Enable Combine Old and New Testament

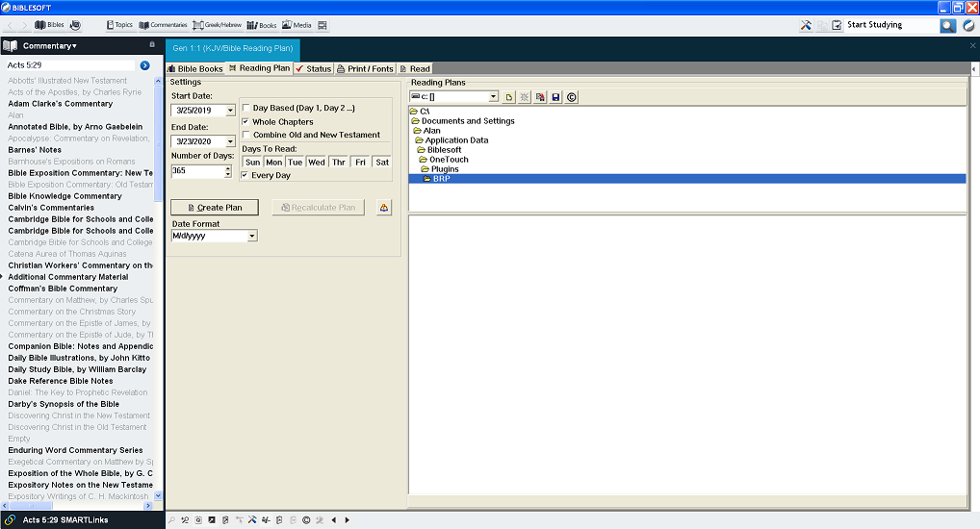(246, 135)
